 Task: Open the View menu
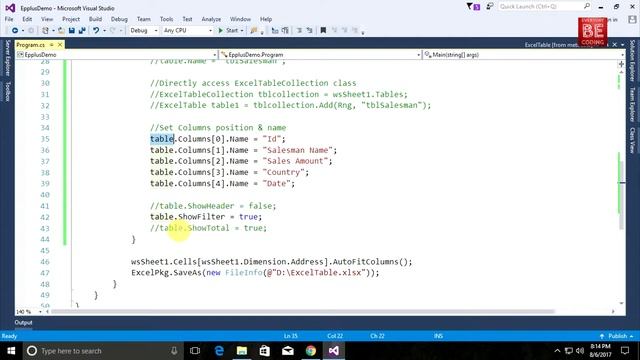47,19
